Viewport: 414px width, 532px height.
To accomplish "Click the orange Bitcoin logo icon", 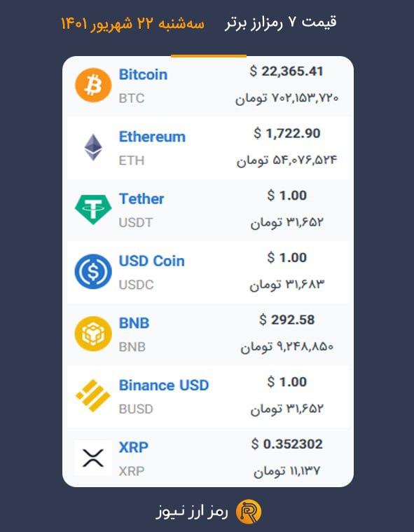I will coord(93,85).
